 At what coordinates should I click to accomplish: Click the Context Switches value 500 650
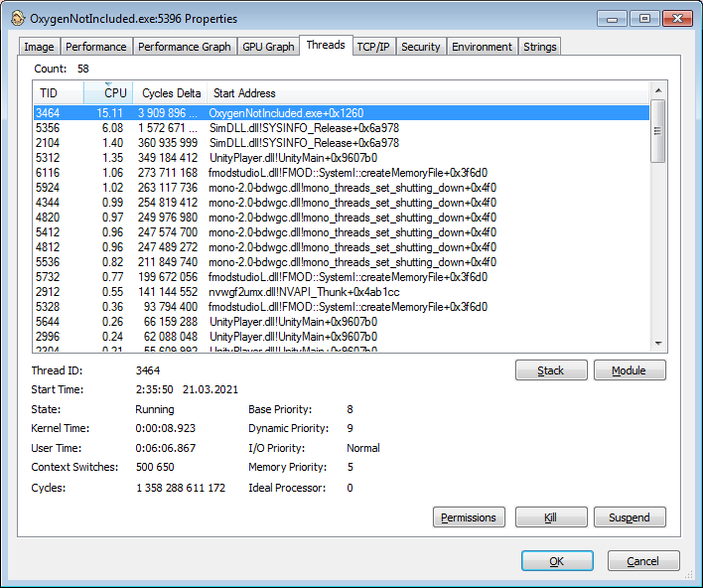[x=155, y=467]
